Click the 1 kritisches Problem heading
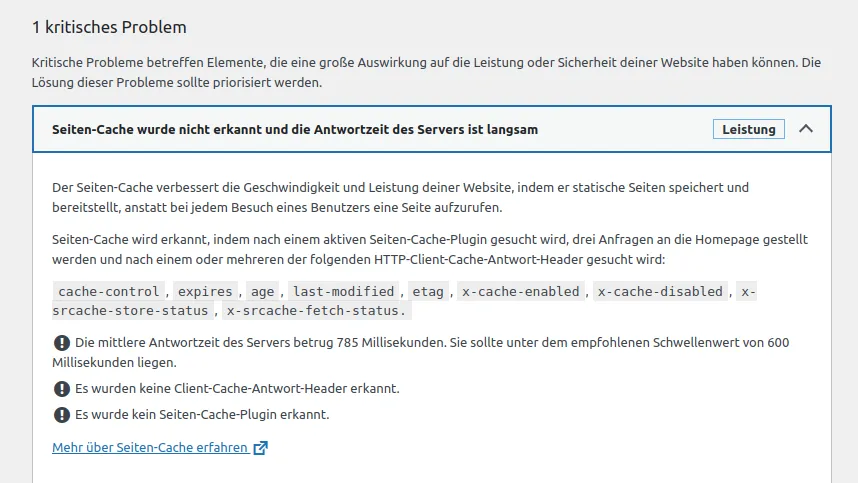The image size is (858, 483). tap(109, 27)
